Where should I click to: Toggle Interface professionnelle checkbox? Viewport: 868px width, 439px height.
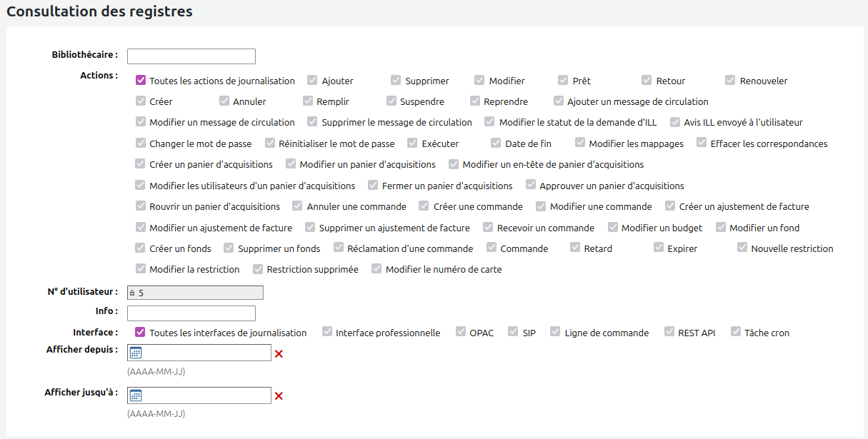pyautogui.click(x=328, y=333)
